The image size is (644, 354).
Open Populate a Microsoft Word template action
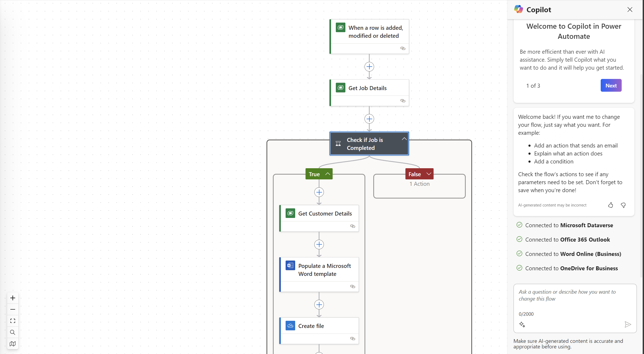(x=319, y=275)
